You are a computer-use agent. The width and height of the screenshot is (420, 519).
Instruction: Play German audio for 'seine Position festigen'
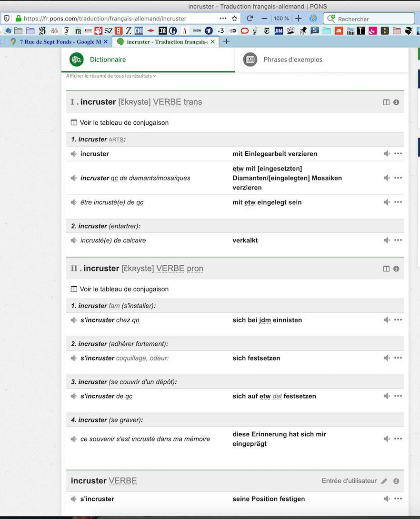387,499
